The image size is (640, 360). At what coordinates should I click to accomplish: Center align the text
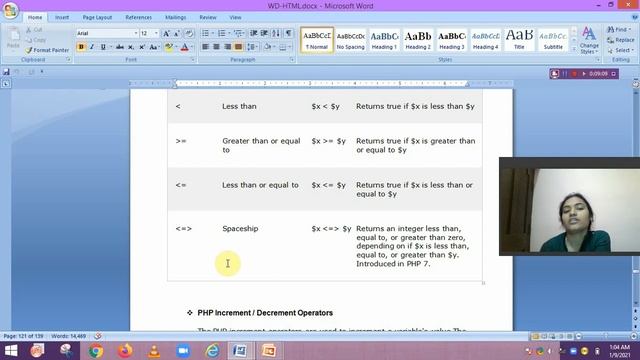click(216, 47)
